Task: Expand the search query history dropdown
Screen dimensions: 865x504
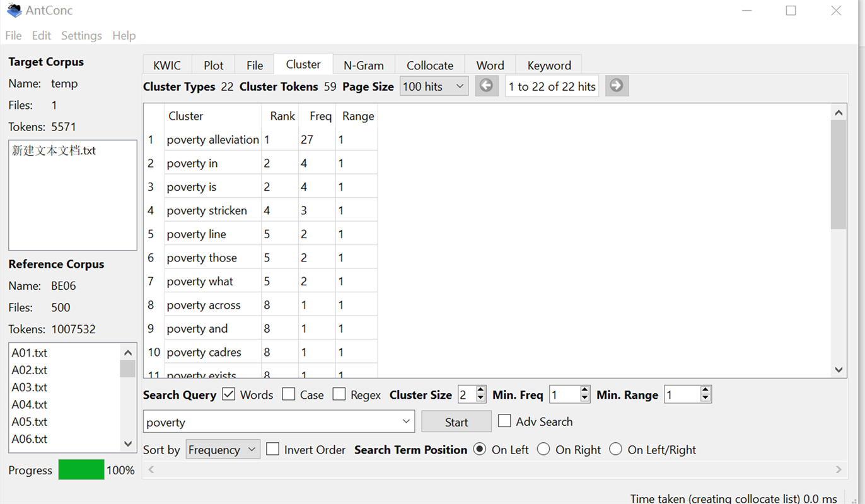Action: coord(406,421)
